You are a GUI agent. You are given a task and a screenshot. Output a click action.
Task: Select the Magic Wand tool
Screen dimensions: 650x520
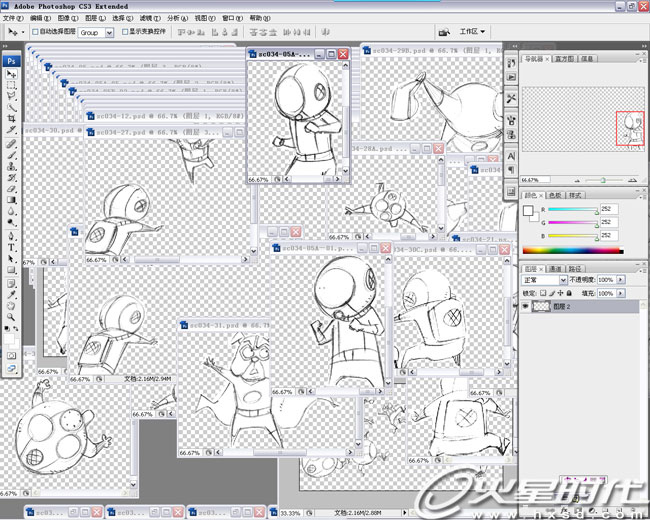(x=11, y=107)
